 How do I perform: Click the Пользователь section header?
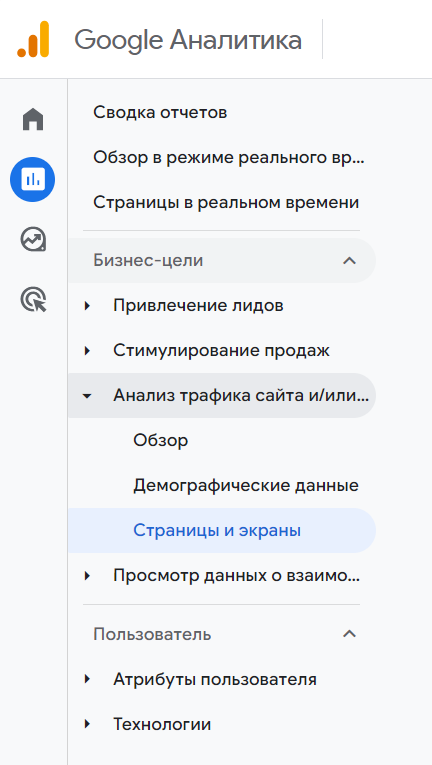pyautogui.click(x=152, y=634)
